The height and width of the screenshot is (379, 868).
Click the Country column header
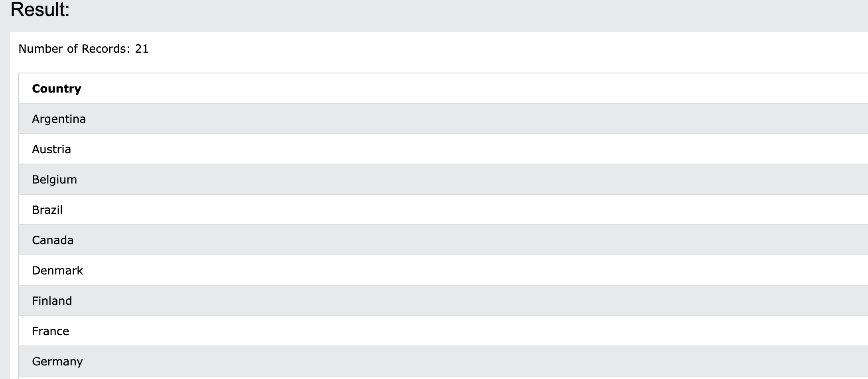pos(57,89)
